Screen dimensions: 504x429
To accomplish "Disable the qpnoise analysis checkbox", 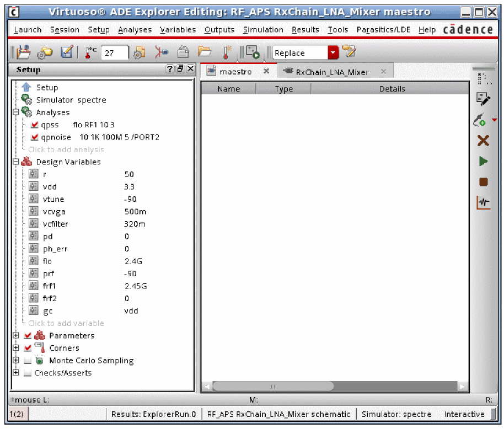I will point(35,137).
